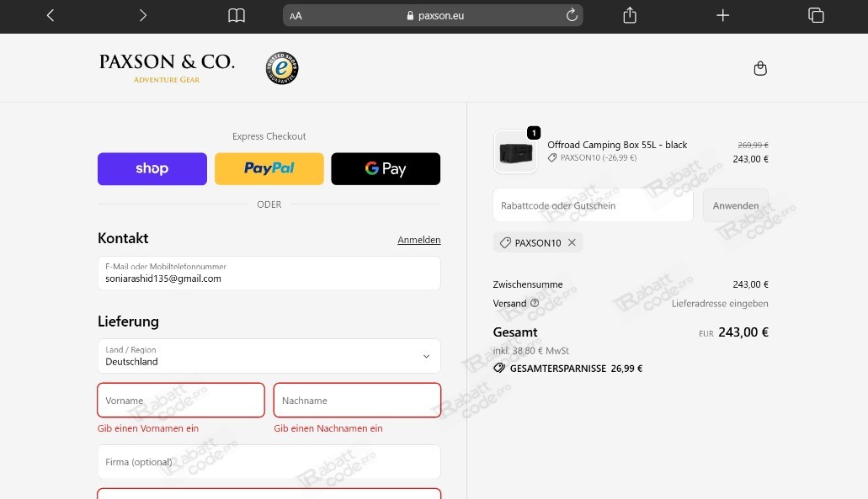Click the Anwenden apply button
This screenshot has height=499, width=868.
coord(736,205)
